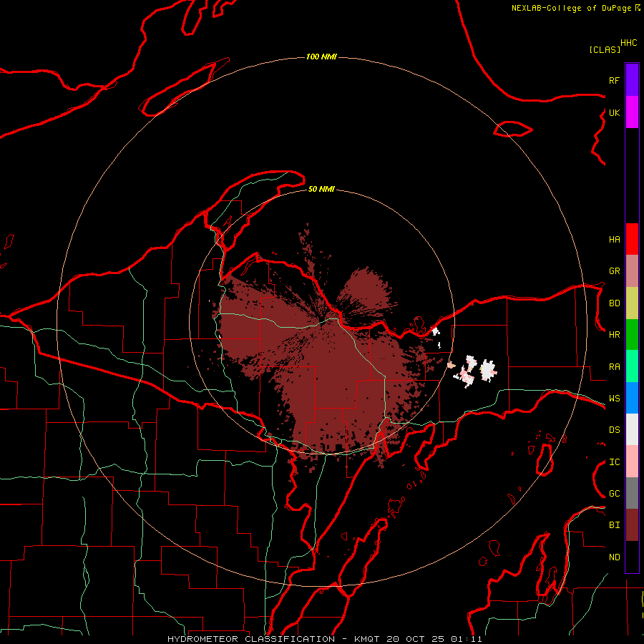Click the IC pink legend swatch

[632, 462]
